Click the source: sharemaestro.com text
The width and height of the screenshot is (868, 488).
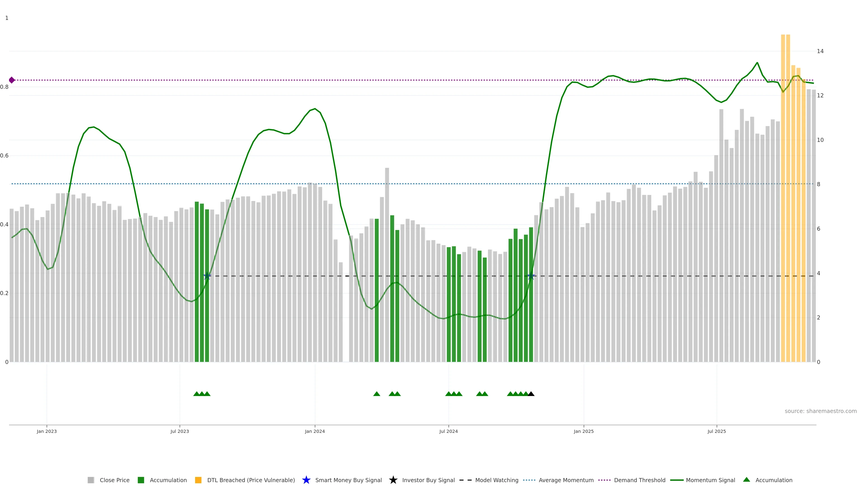point(821,411)
